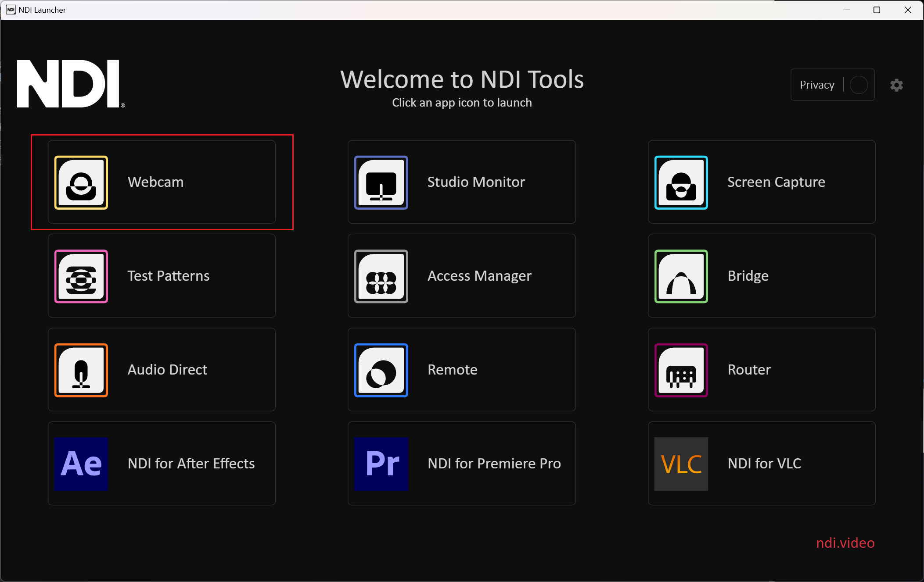
Task: Click the Access Manager text label
Action: [x=479, y=276]
